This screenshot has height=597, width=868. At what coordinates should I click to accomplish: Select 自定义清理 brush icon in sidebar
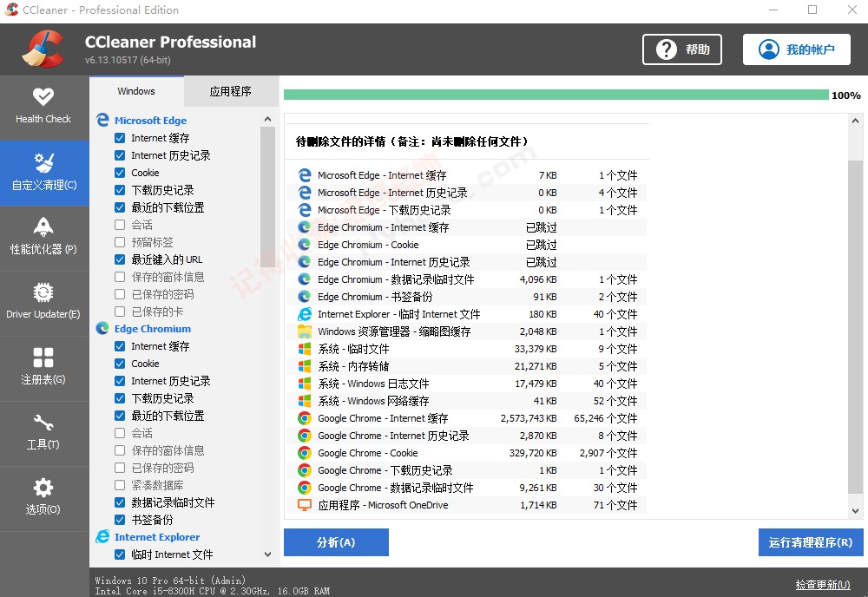[43, 162]
